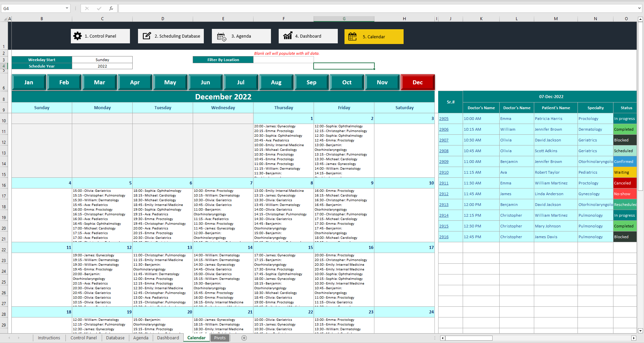This screenshot has width=644, height=343.
Task: Open the Database sheet tab
Action: pyautogui.click(x=115, y=338)
